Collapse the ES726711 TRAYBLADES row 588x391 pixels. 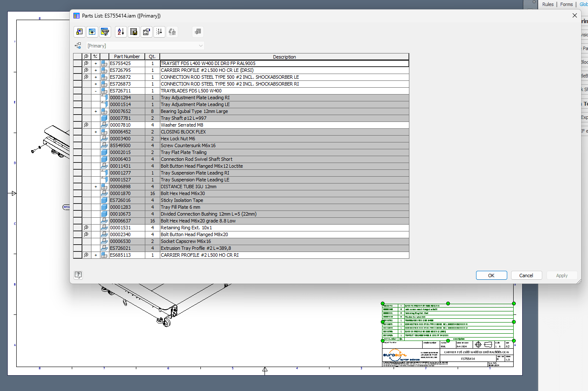[95, 91]
